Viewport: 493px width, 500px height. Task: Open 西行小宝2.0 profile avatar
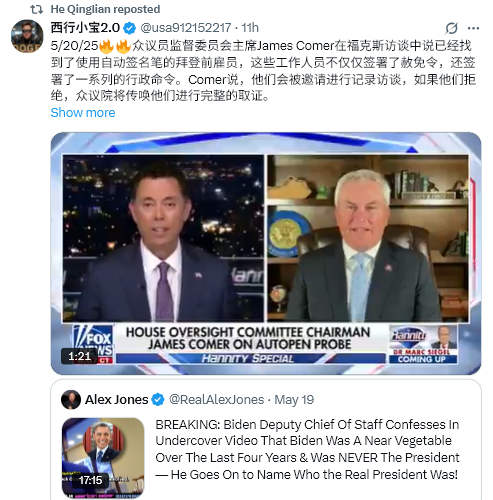27,36
